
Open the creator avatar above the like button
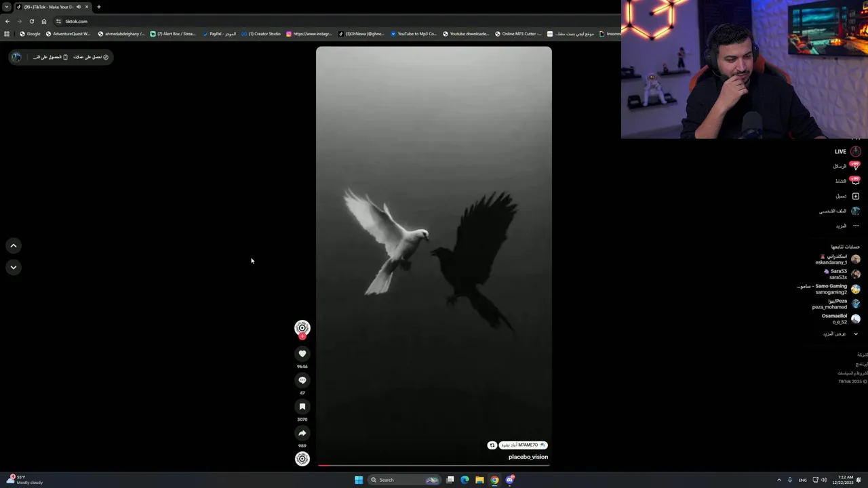(x=302, y=328)
